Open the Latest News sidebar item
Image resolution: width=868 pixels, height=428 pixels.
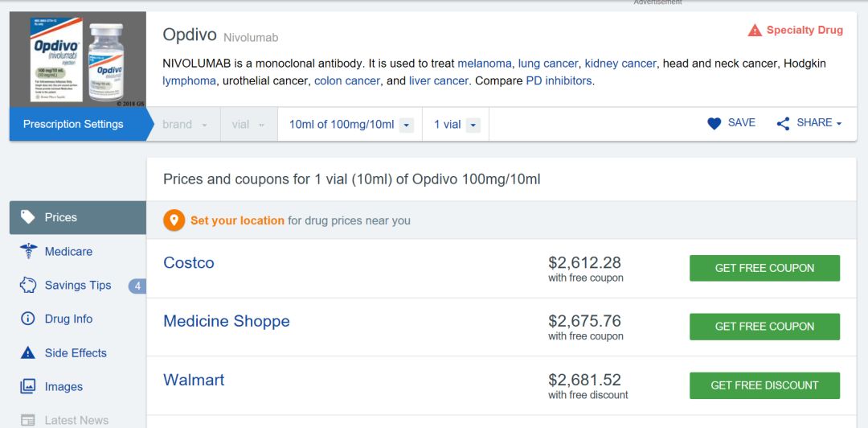[76, 419]
